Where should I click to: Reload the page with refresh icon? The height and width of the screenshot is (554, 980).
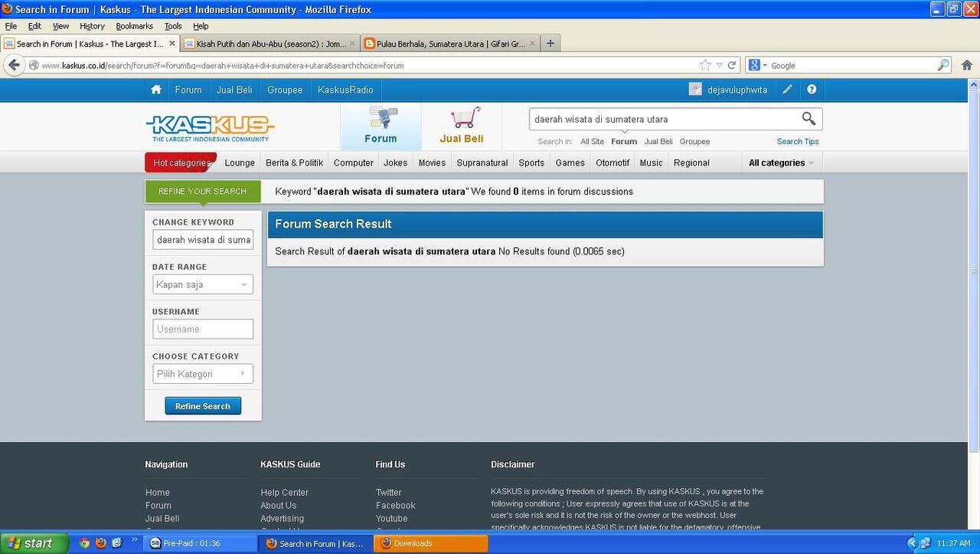(x=732, y=65)
